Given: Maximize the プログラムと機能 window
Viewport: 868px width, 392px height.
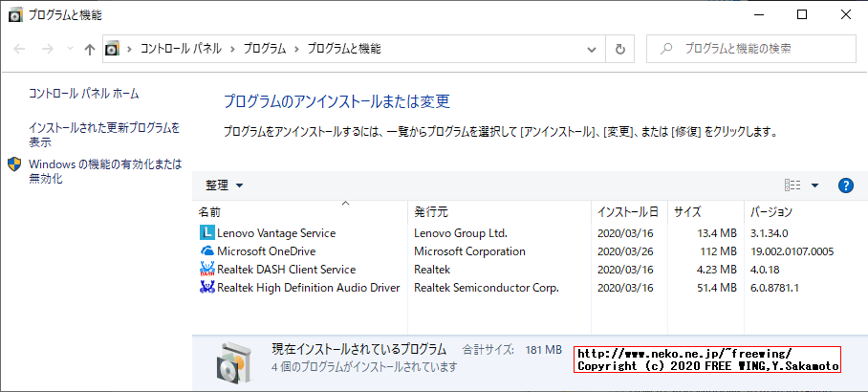Looking at the screenshot, I should (802, 15).
